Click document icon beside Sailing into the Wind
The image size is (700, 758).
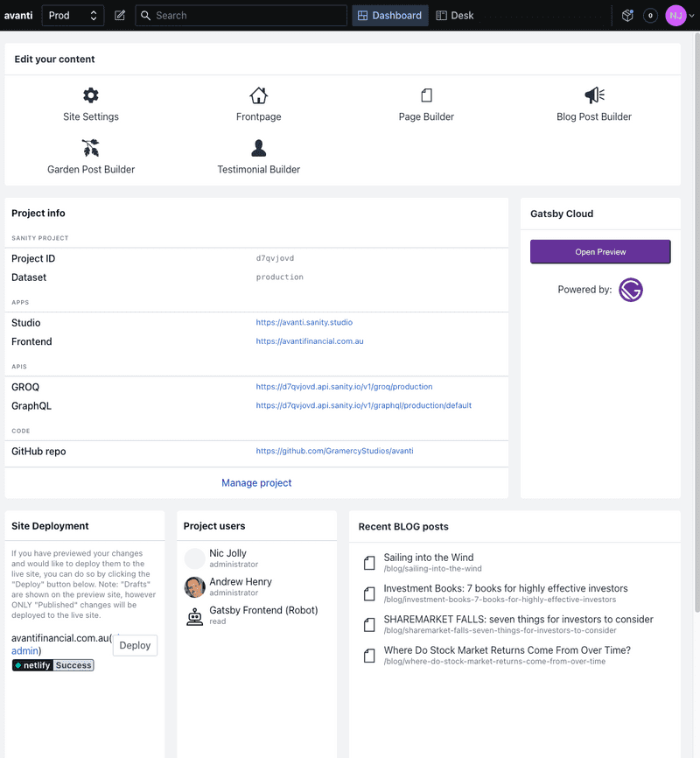369,563
